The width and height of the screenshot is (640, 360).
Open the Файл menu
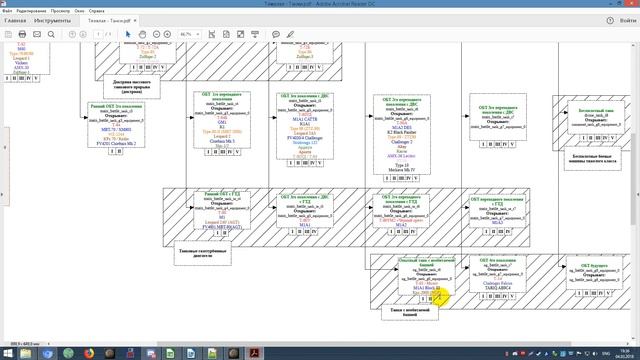point(7,11)
